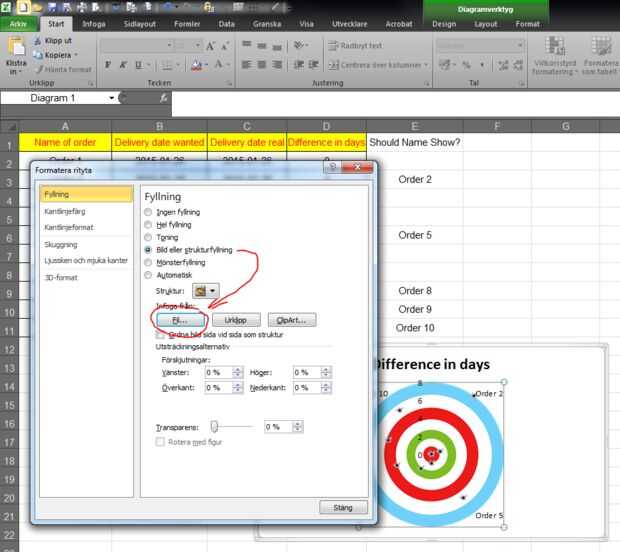Open the font size dropdown
The height and width of the screenshot is (552, 620).
click(x=198, y=45)
